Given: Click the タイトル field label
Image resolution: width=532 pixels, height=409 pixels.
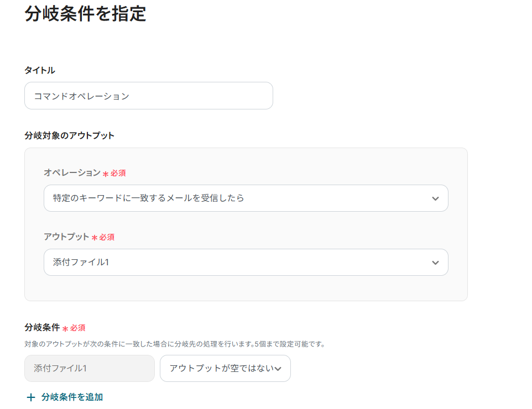Looking at the screenshot, I should coord(40,70).
